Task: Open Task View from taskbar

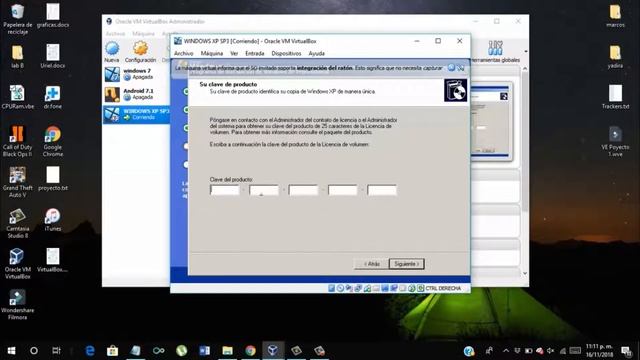Action: (x=56, y=351)
